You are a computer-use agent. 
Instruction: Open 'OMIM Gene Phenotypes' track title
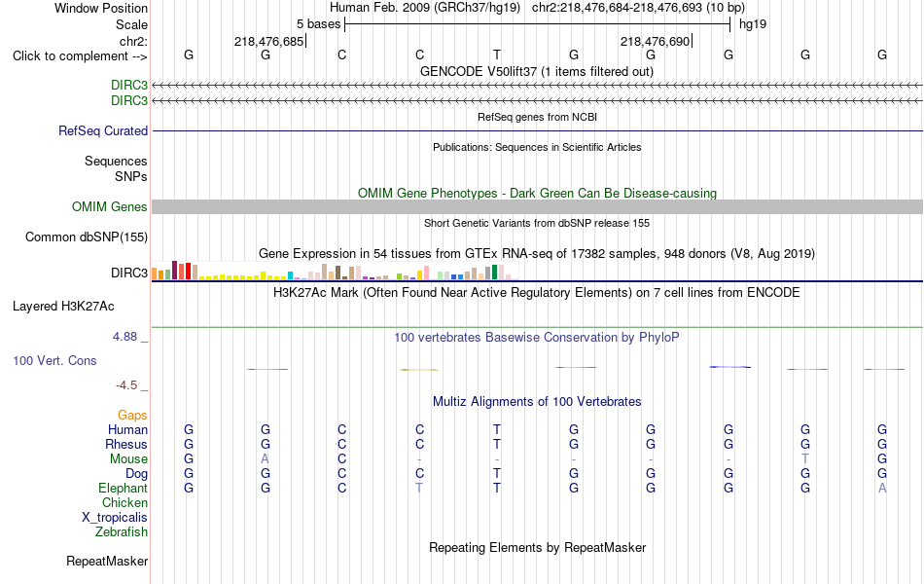(537, 193)
